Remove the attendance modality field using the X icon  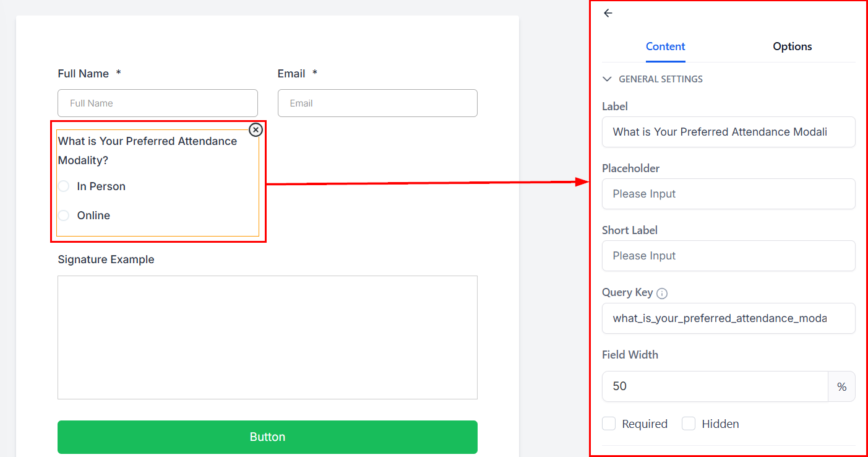pyautogui.click(x=256, y=129)
